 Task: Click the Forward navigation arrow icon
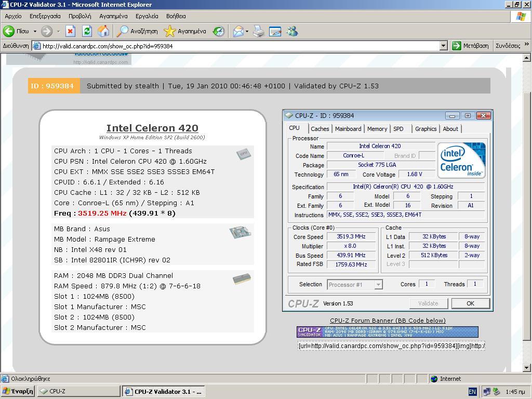(47, 31)
